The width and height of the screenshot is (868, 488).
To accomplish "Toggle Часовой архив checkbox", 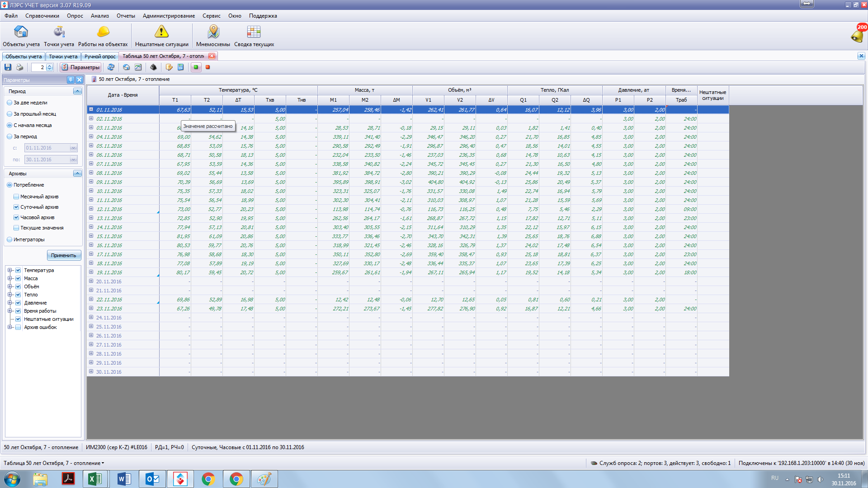I will tap(16, 217).
